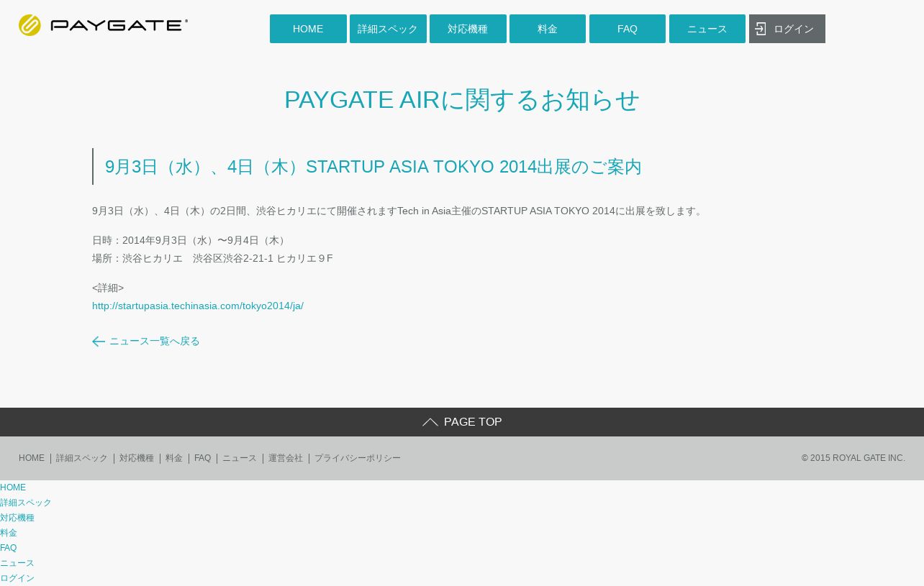Click ログイン in the bottom plain list

tap(17, 578)
